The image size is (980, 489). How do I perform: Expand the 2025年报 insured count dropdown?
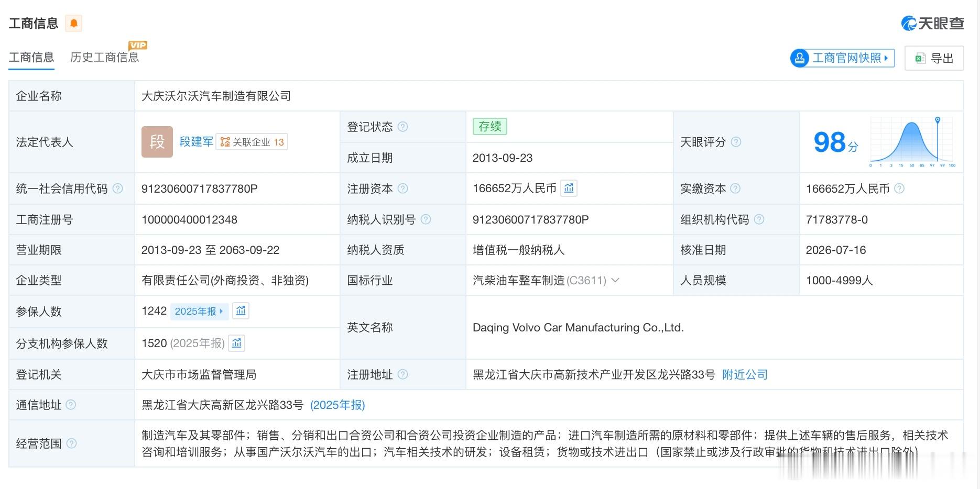click(x=200, y=311)
